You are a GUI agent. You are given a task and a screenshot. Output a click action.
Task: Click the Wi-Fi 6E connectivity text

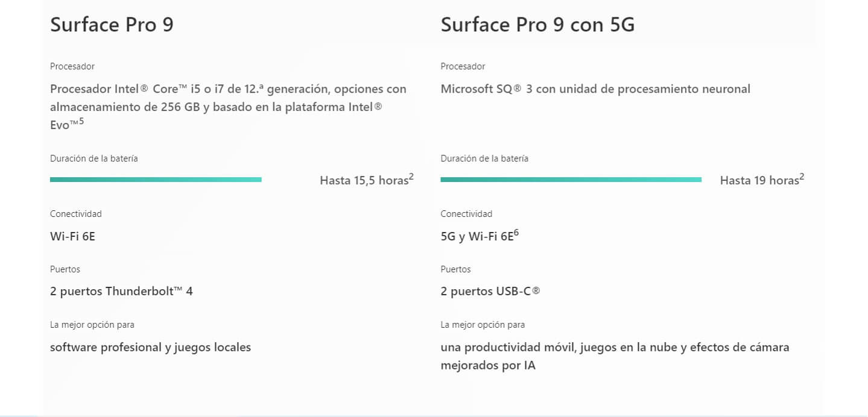(x=72, y=236)
